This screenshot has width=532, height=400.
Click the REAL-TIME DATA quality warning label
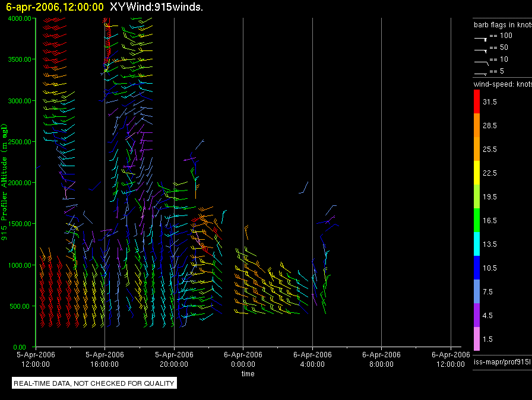click(x=94, y=383)
